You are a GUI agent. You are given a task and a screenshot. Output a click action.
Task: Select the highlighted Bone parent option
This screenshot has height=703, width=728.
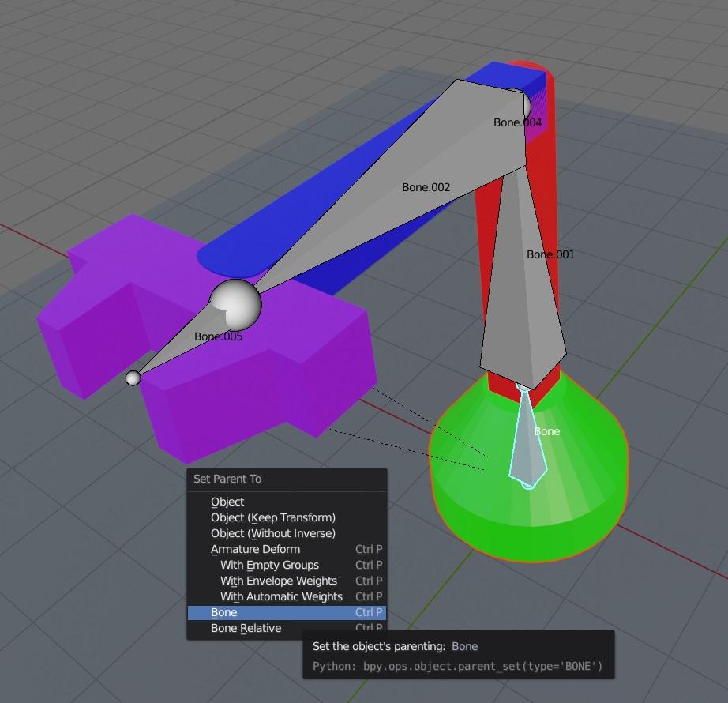287,612
